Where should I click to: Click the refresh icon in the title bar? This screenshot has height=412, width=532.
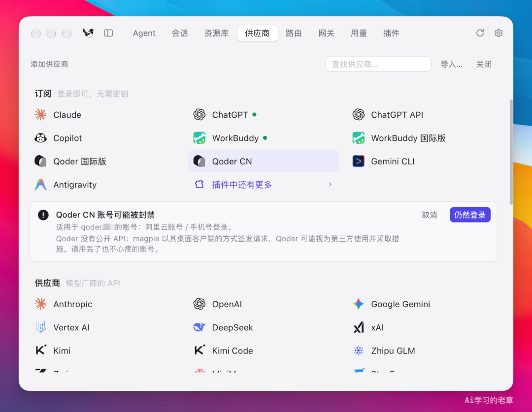coord(480,33)
